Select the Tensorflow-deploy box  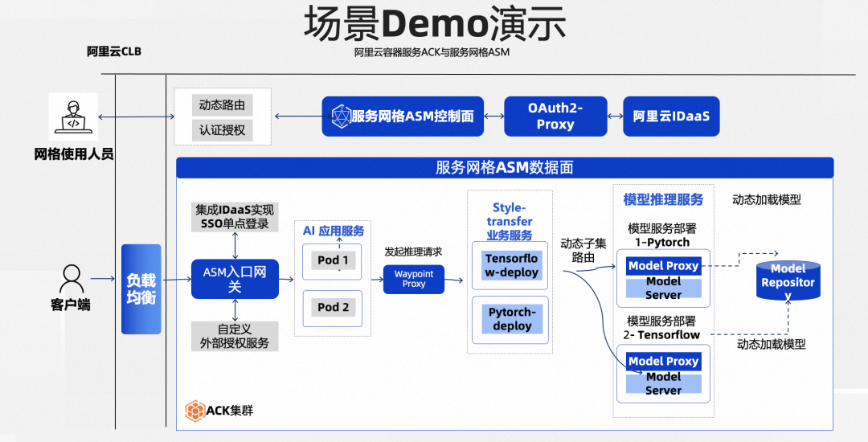pos(510,265)
